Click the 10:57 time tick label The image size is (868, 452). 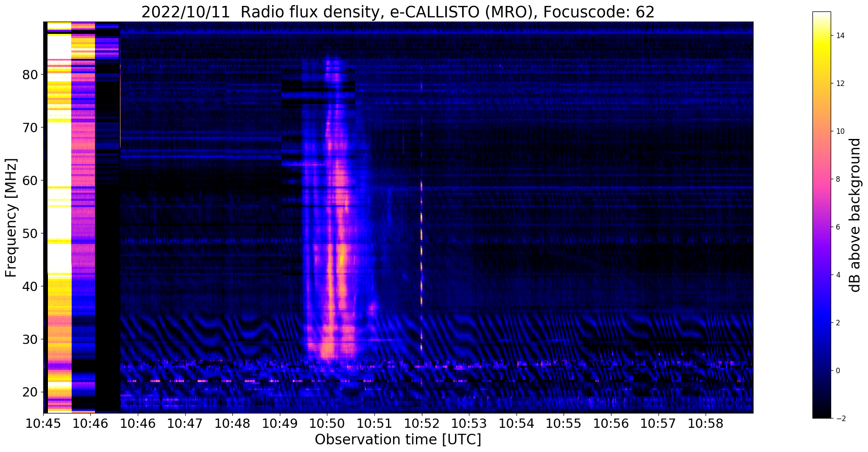click(x=659, y=423)
